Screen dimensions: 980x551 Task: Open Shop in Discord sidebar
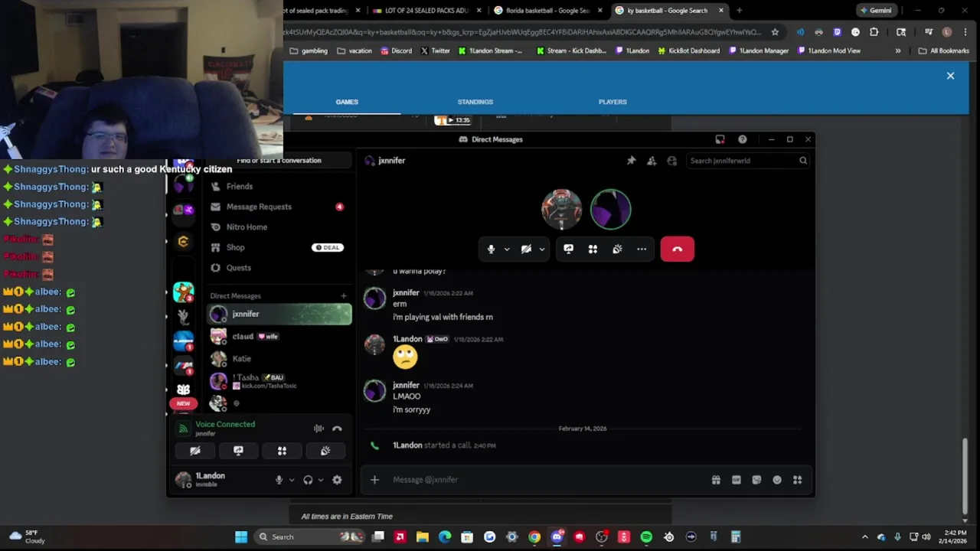coord(279,247)
